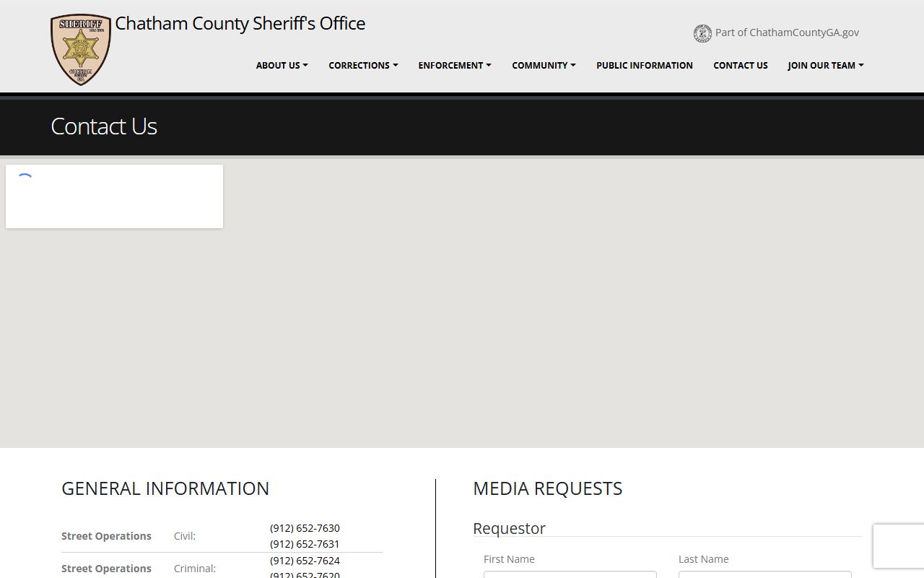Click the loading map info card
This screenshot has width=924, height=578.
(114, 197)
